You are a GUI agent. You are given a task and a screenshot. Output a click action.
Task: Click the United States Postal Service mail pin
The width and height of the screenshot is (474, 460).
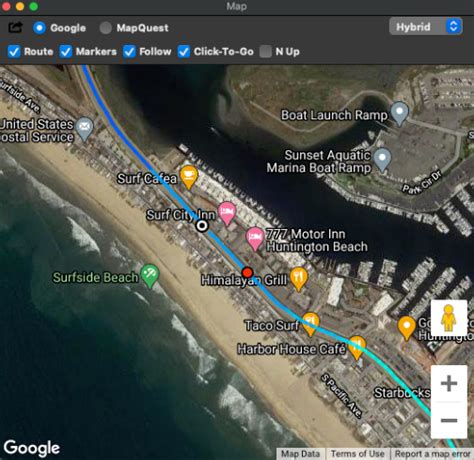click(85, 128)
